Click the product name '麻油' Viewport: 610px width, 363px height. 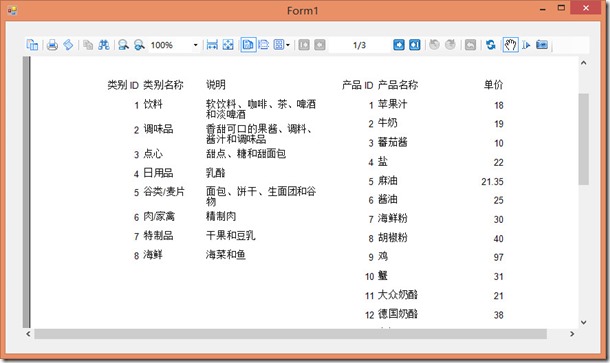[x=387, y=181]
